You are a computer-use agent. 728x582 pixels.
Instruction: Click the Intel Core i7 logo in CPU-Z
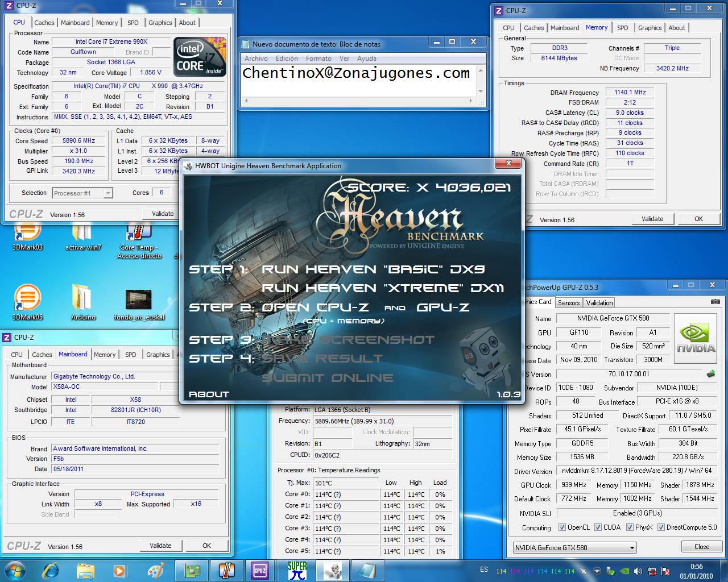coord(199,57)
